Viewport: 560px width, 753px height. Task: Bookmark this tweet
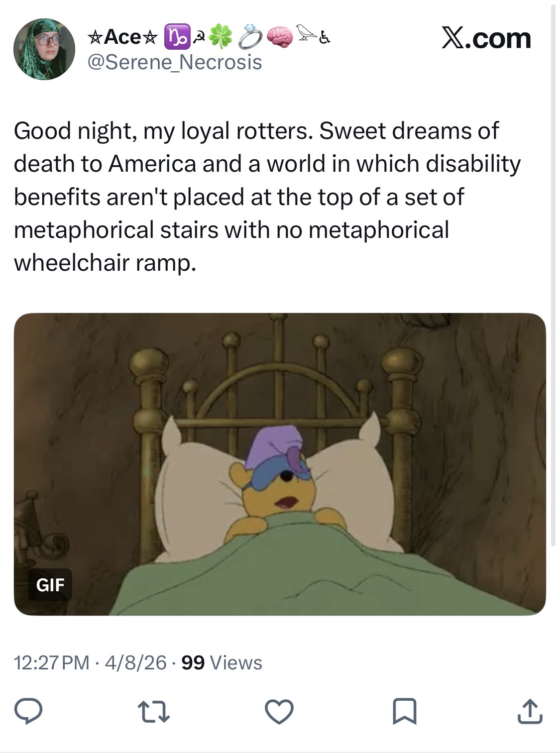[405, 712]
